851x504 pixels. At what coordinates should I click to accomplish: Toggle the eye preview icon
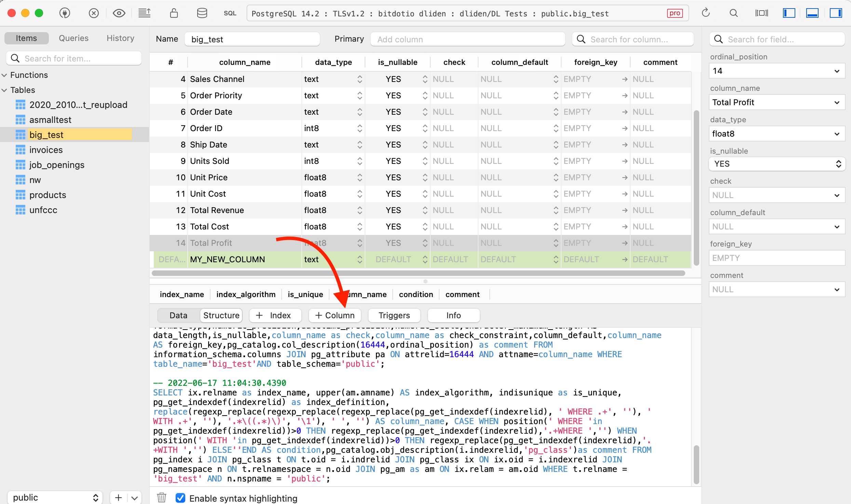[x=119, y=13]
